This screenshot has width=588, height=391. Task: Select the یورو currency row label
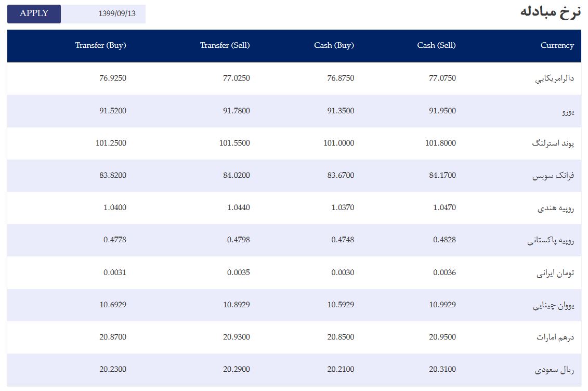click(x=568, y=111)
